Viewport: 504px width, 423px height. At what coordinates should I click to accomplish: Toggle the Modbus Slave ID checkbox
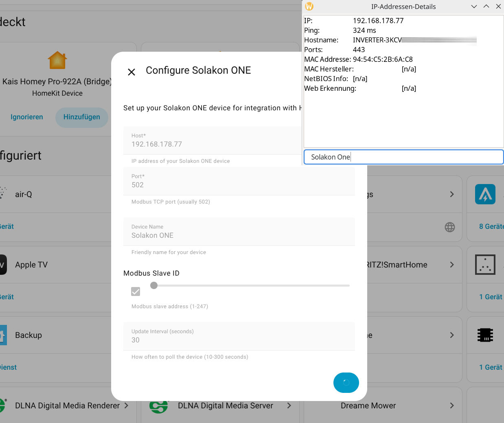click(x=136, y=291)
